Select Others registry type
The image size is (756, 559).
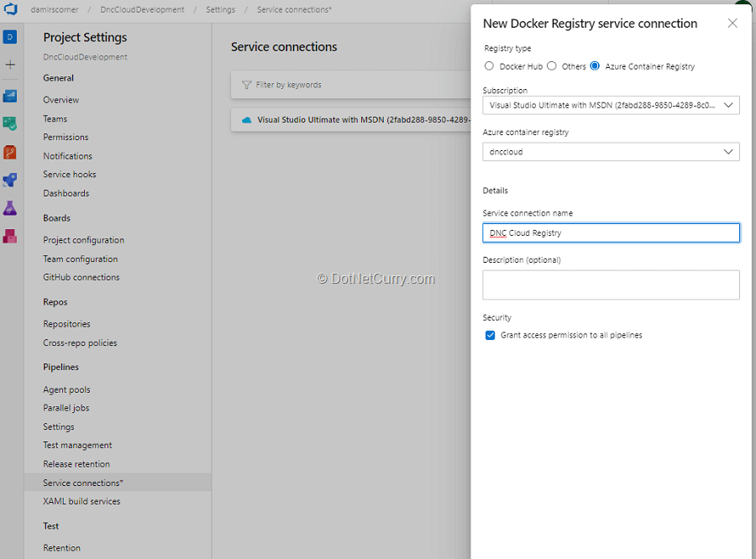pos(552,66)
